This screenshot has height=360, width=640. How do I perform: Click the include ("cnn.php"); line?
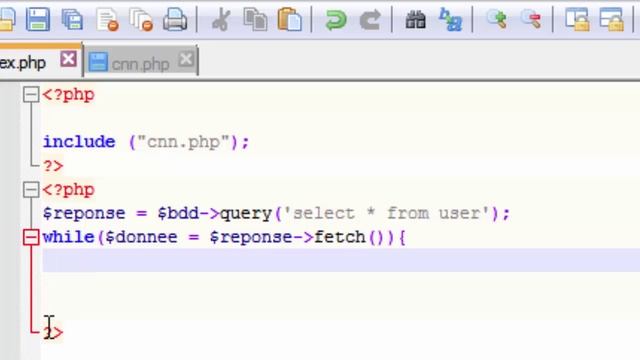tap(146, 142)
